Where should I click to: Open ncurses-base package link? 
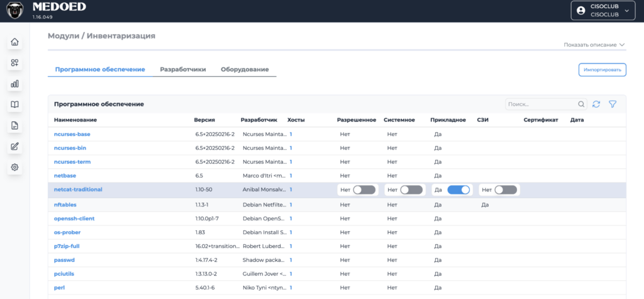[x=72, y=134]
